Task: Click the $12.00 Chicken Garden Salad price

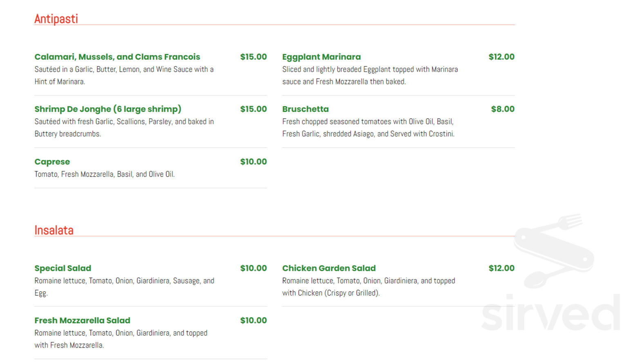Action: (501, 268)
